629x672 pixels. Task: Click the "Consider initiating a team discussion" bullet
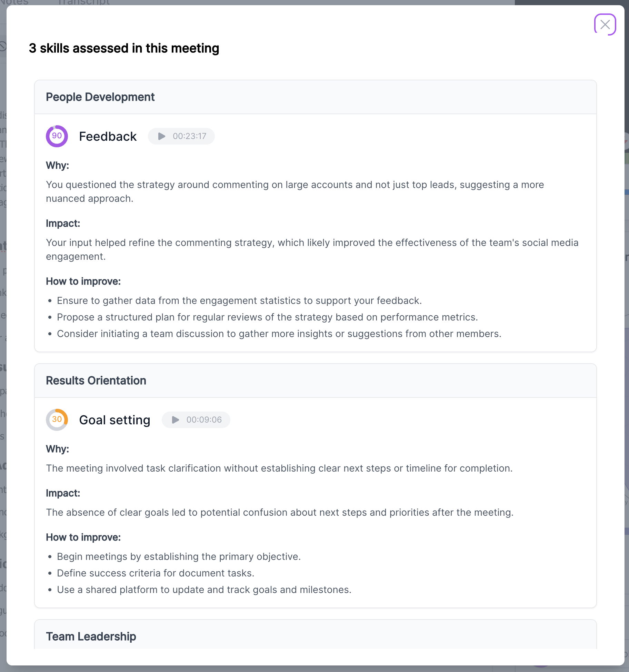tap(279, 334)
